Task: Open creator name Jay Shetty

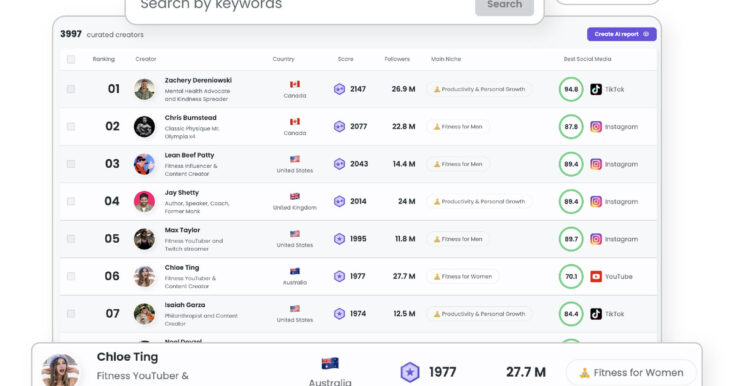Action: tap(182, 193)
